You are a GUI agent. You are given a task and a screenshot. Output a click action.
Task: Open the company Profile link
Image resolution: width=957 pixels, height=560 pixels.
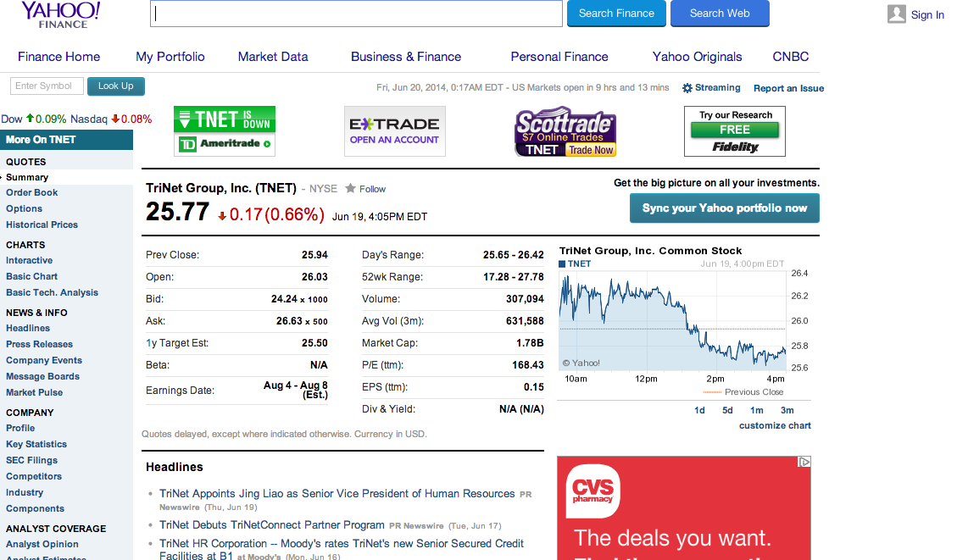click(x=20, y=428)
